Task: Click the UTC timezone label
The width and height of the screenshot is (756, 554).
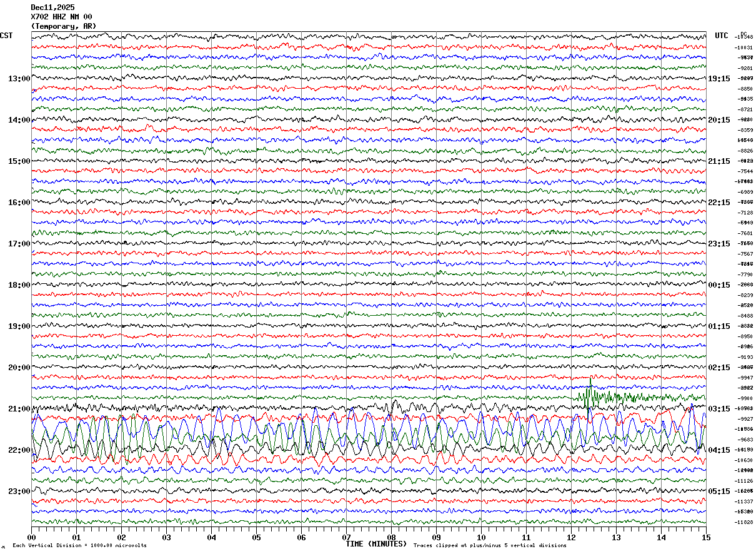Action: [x=722, y=36]
